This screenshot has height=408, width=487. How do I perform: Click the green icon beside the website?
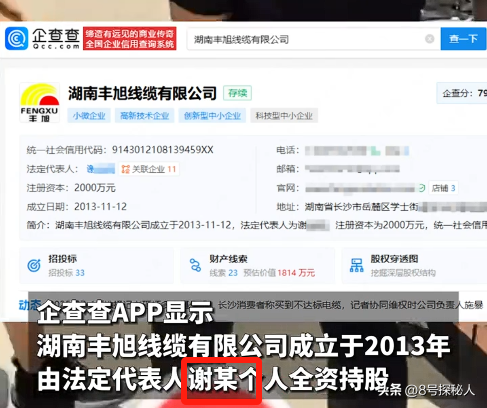pyautogui.click(x=422, y=188)
